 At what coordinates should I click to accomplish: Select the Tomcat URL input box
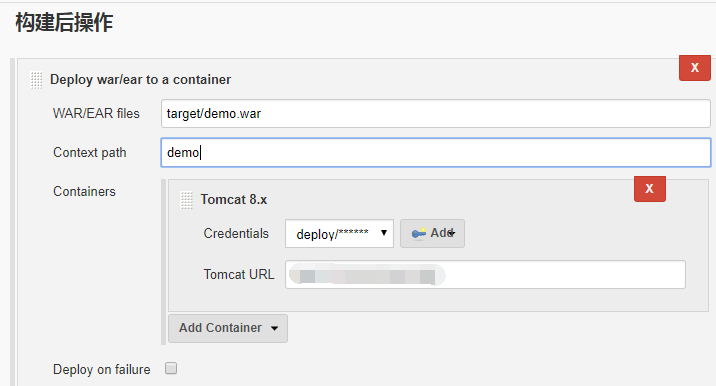click(485, 275)
